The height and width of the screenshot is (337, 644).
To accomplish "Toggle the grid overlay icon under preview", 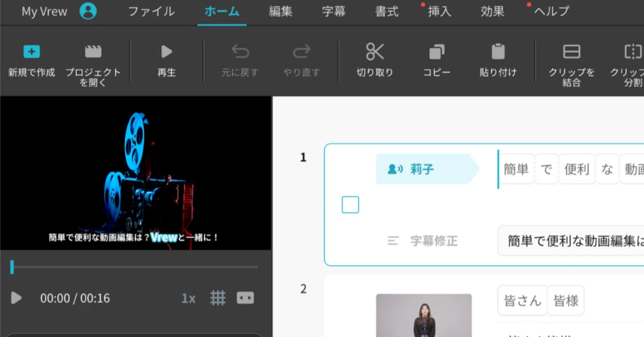I will tap(218, 298).
